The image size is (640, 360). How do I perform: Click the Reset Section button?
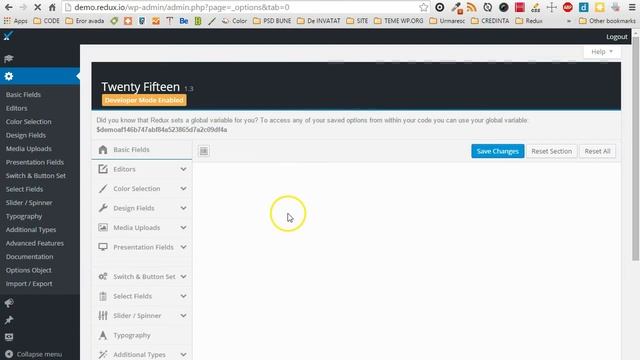click(551, 151)
